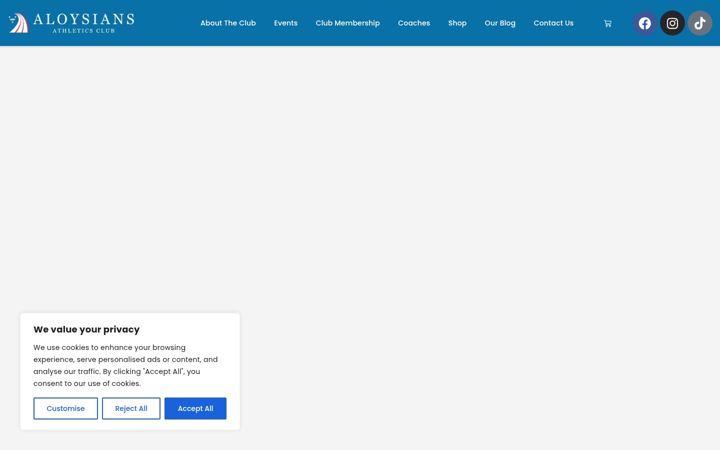Open the TikTok social icon
Viewport: 720px width, 450px height.
pos(700,23)
